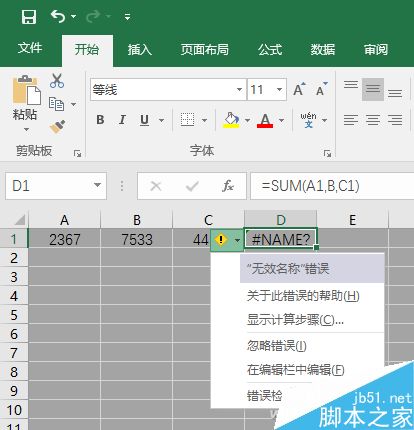The height and width of the screenshot is (430, 414).
Task: Toggle Italic formatting
Action: tap(122, 120)
